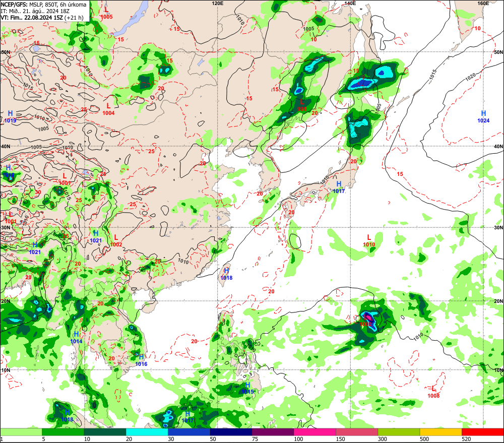Select the 'L 1008' low pressure marker
504x443 pixels.
click(x=433, y=392)
